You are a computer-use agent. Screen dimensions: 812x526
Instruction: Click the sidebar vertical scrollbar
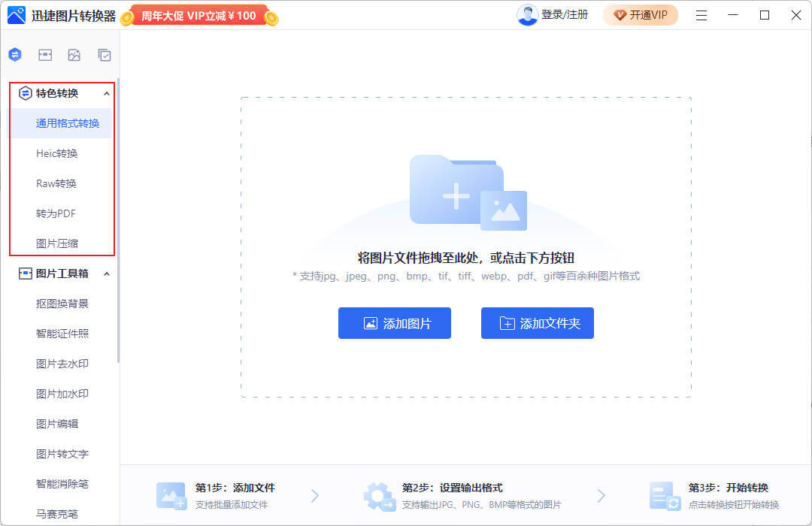coord(118,225)
